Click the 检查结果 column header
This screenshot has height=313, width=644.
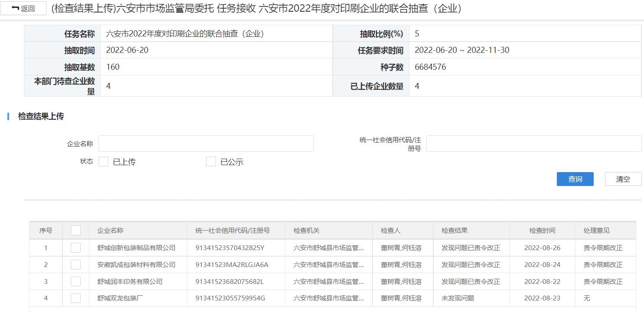[x=454, y=231]
